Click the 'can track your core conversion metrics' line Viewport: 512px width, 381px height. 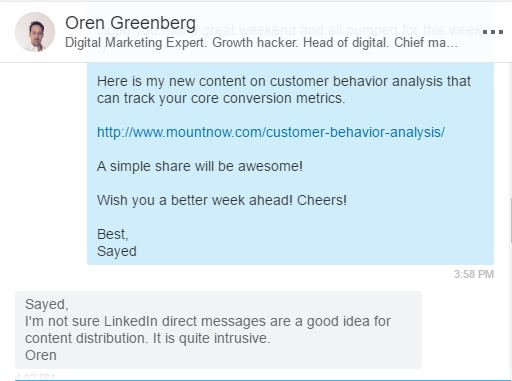pyautogui.click(x=221, y=98)
